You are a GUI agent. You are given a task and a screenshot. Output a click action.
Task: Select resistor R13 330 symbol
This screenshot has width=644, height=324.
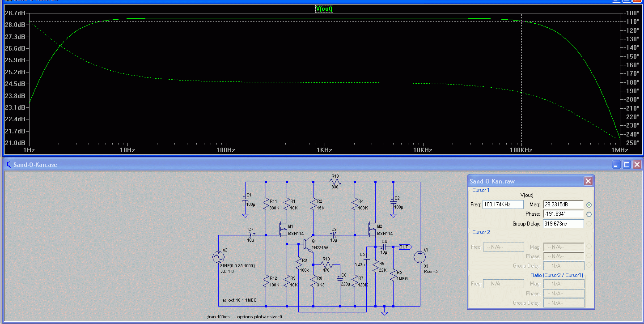point(335,182)
